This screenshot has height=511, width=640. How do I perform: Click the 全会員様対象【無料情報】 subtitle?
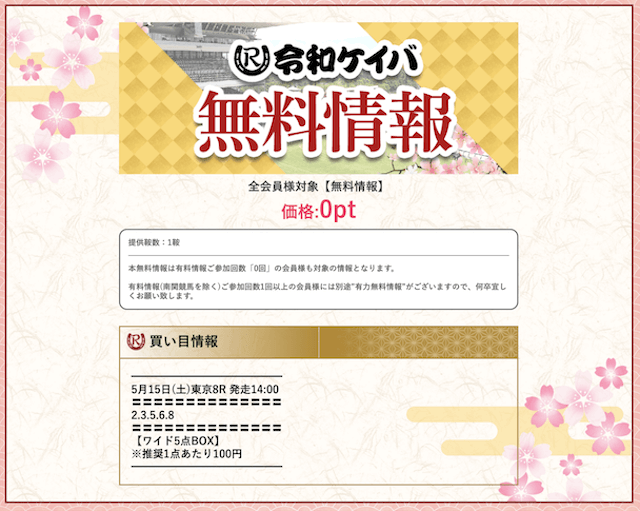coord(316,187)
